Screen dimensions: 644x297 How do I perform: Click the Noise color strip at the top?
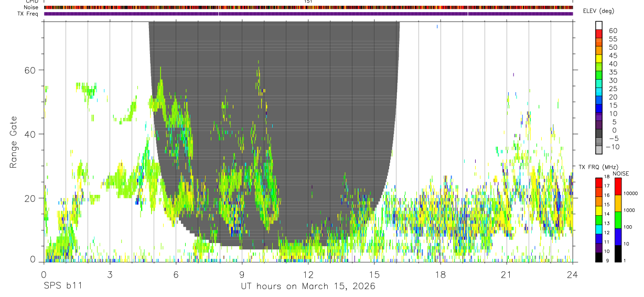[308, 7]
